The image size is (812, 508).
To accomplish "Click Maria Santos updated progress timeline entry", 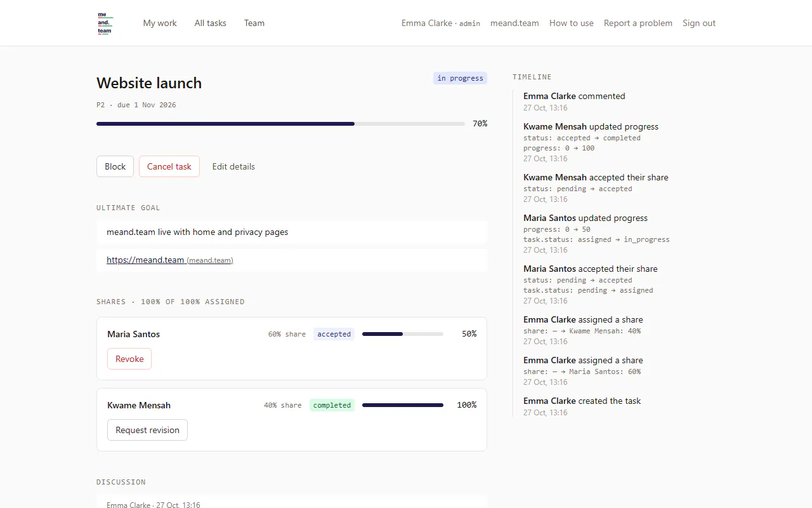I will coord(596,234).
